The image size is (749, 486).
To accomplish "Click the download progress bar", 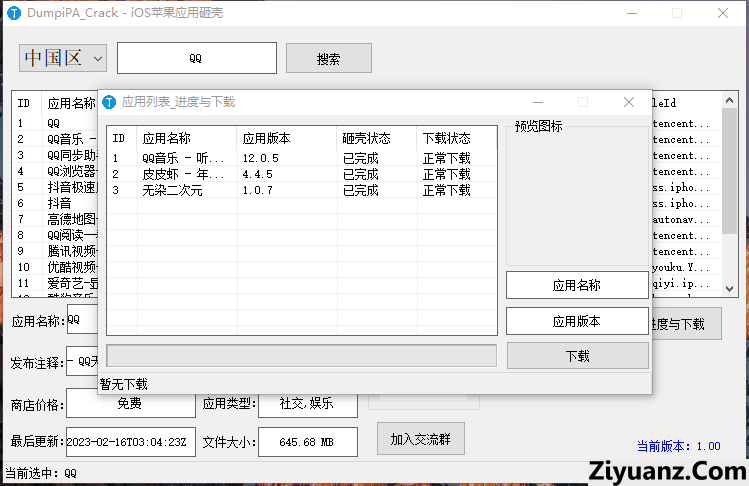I will pos(301,356).
